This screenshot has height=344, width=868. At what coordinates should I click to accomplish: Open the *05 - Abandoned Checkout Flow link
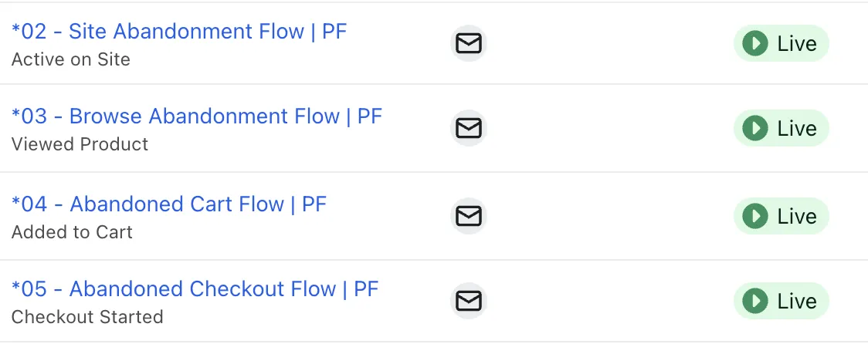click(x=195, y=289)
